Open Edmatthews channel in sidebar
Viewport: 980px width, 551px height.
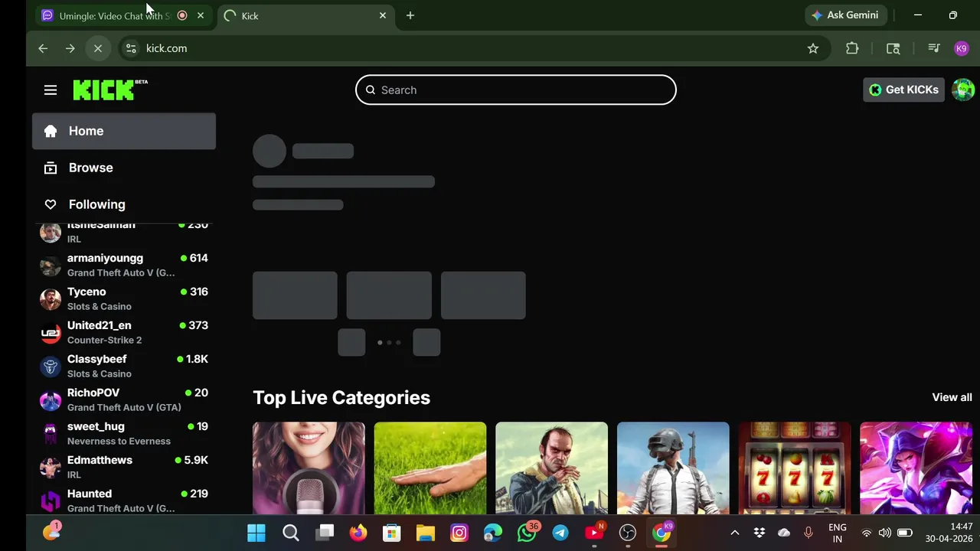coord(124,467)
